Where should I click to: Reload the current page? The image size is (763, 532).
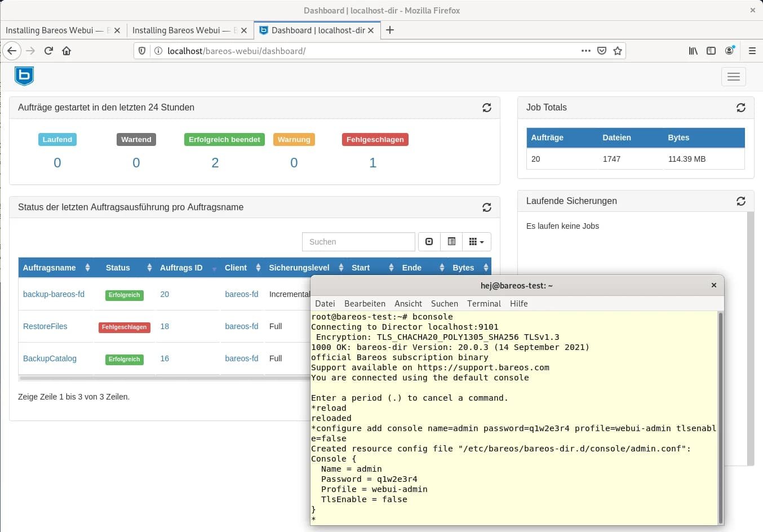[48, 51]
